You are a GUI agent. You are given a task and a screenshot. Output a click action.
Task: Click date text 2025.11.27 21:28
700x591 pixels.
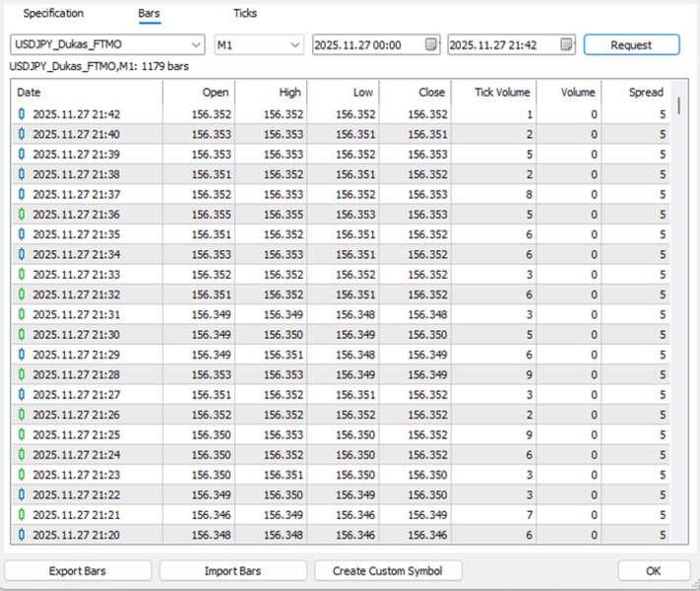(x=77, y=374)
